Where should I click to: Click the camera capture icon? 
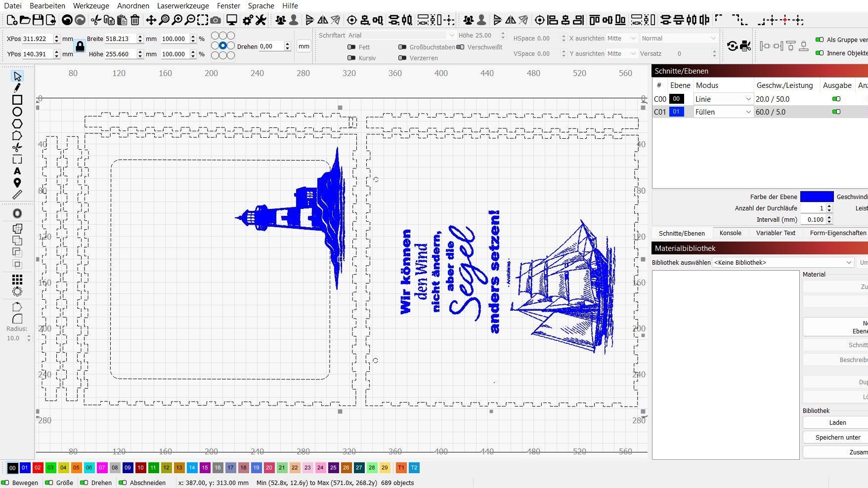click(216, 20)
